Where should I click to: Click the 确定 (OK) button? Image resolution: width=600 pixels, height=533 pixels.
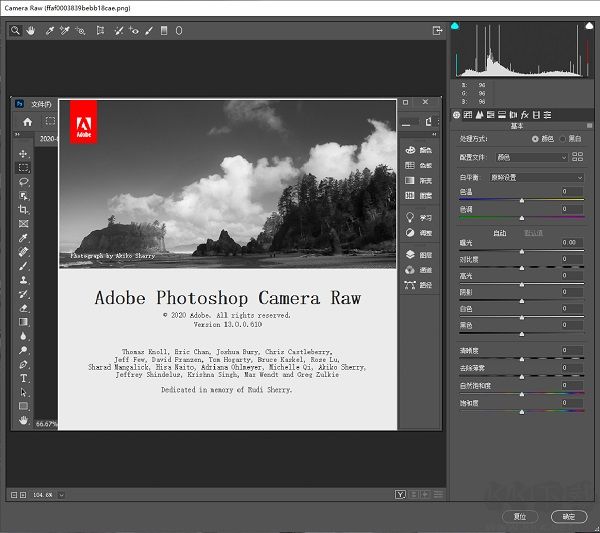click(568, 517)
